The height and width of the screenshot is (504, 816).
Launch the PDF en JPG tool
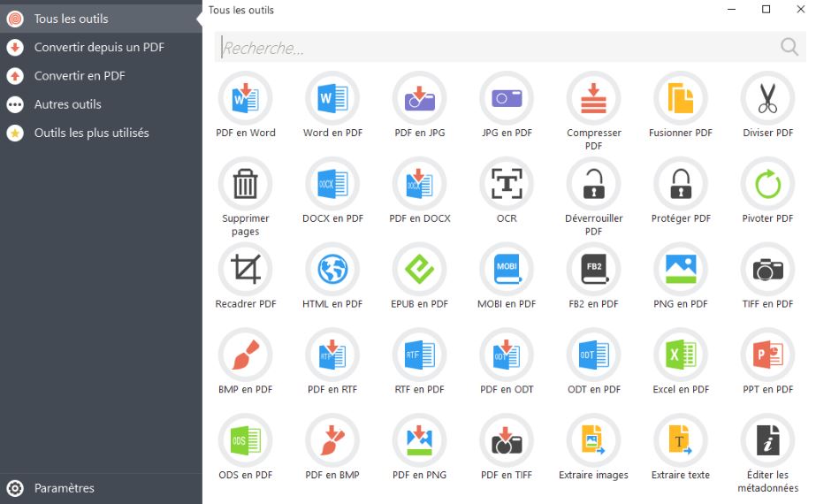click(419, 98)
